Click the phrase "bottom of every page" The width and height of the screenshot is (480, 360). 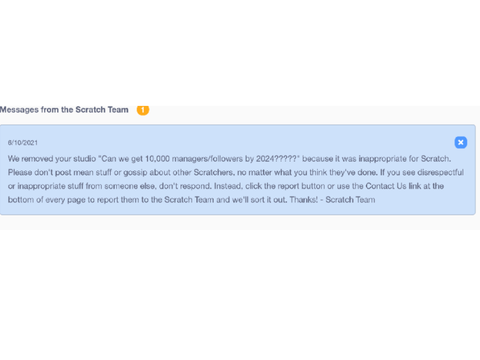coord(46,200)
